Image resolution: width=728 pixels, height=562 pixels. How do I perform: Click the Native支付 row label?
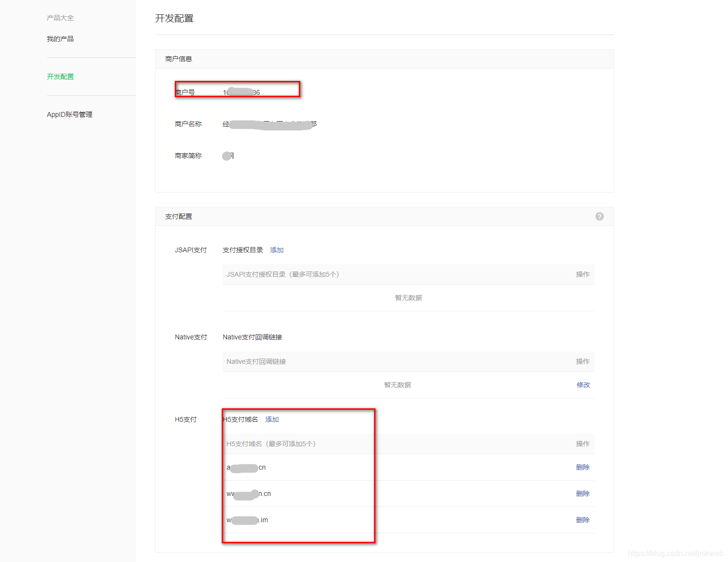(x=191, y=337)
